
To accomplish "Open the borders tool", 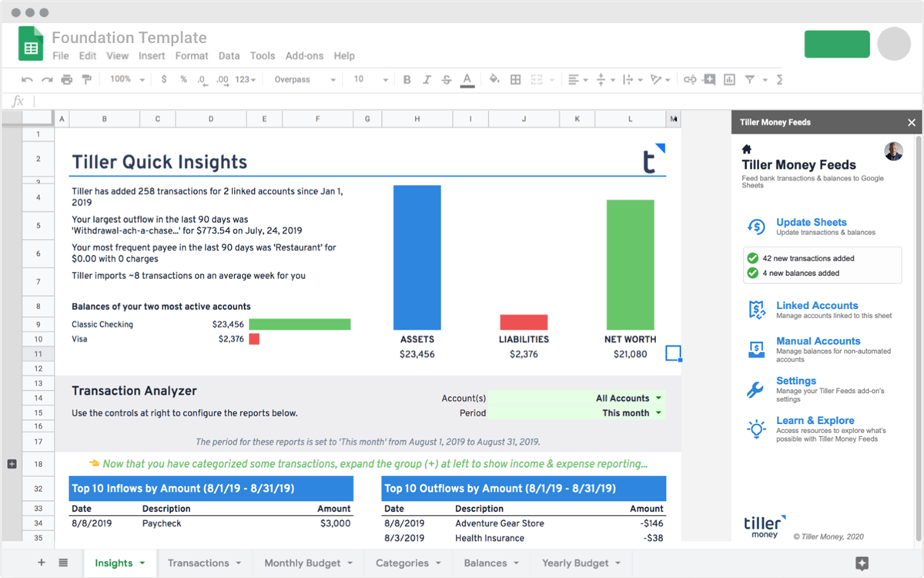I will [x=516, y=79].
